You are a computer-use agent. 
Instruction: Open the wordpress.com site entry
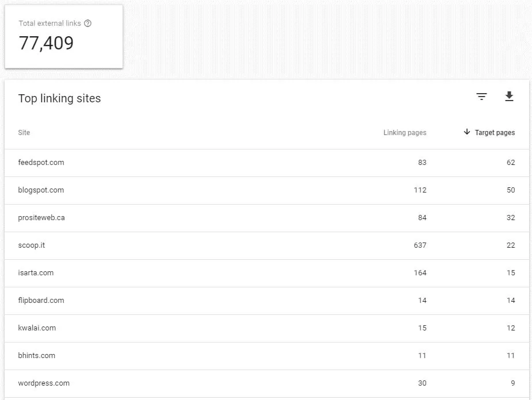(43, 383)
